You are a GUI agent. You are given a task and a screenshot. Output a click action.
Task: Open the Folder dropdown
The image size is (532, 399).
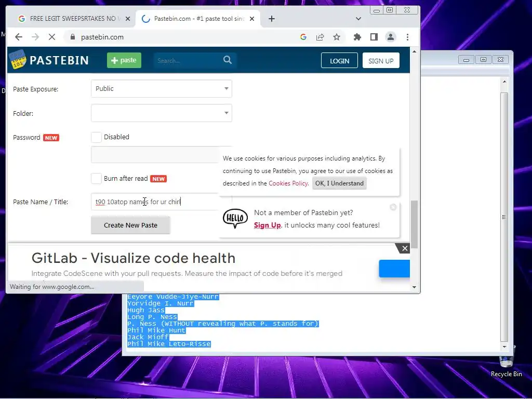tap(162, 113)
